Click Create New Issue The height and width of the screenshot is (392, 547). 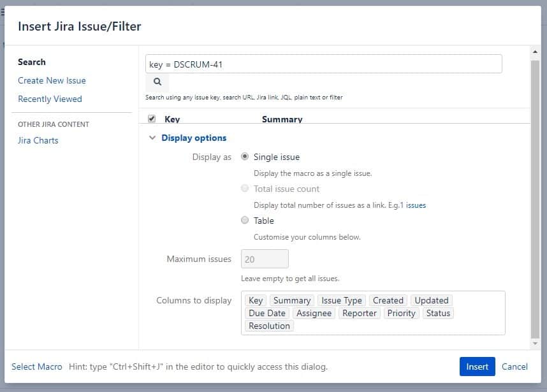pyautogui.click(x=51, y=80)
